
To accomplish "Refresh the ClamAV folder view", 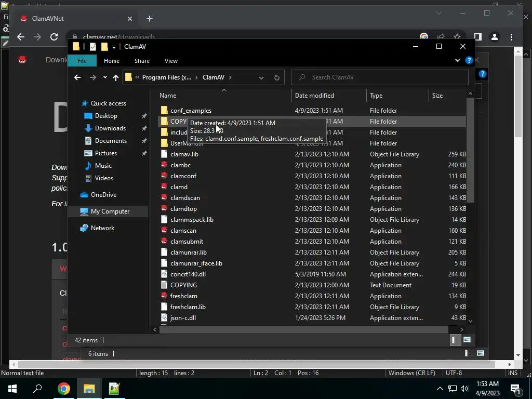I will (276, 78).
